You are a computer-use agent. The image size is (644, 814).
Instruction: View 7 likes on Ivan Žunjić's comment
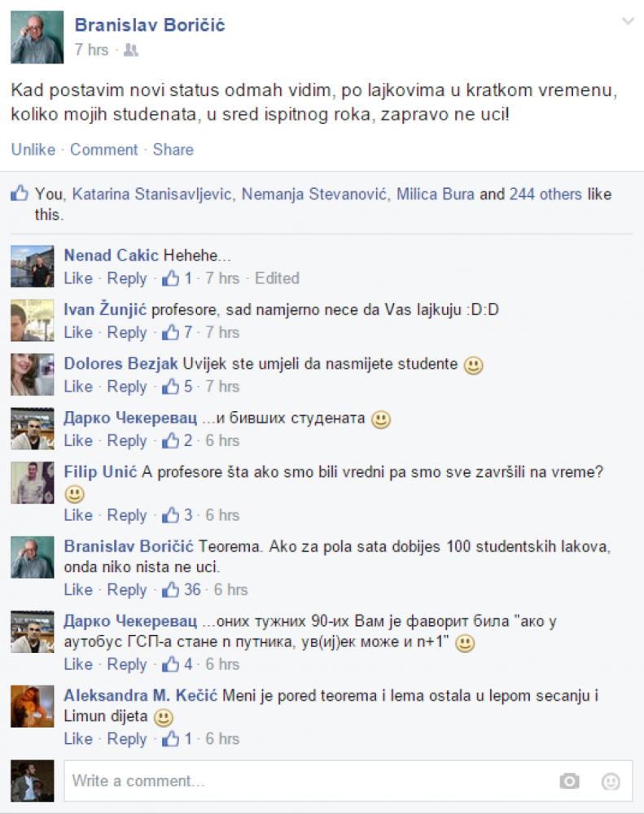(177, 332)
